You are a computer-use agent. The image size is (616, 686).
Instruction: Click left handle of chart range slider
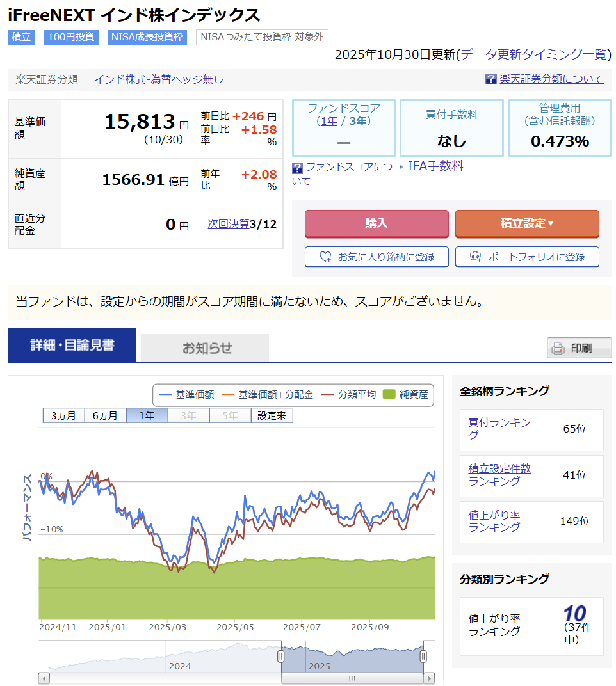click(280, 657)
